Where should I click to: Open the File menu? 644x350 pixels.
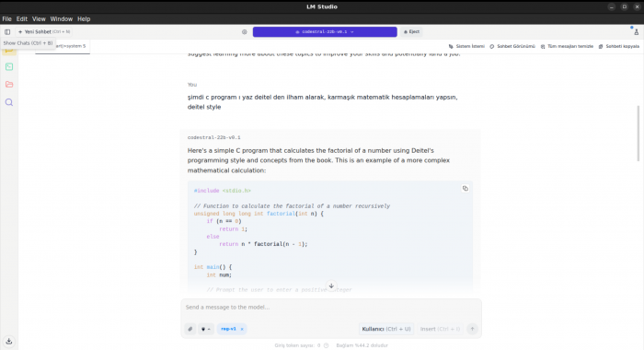pyautogui.click(x=7, y=19)
